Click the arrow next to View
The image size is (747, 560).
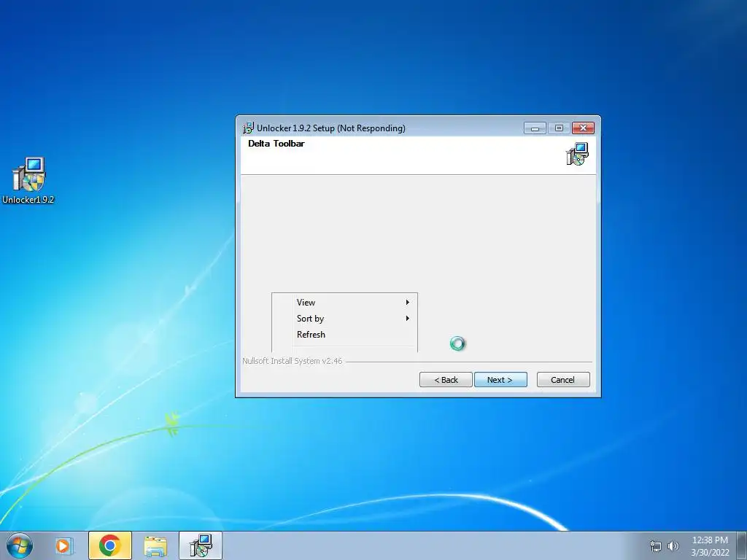(407, 303)
